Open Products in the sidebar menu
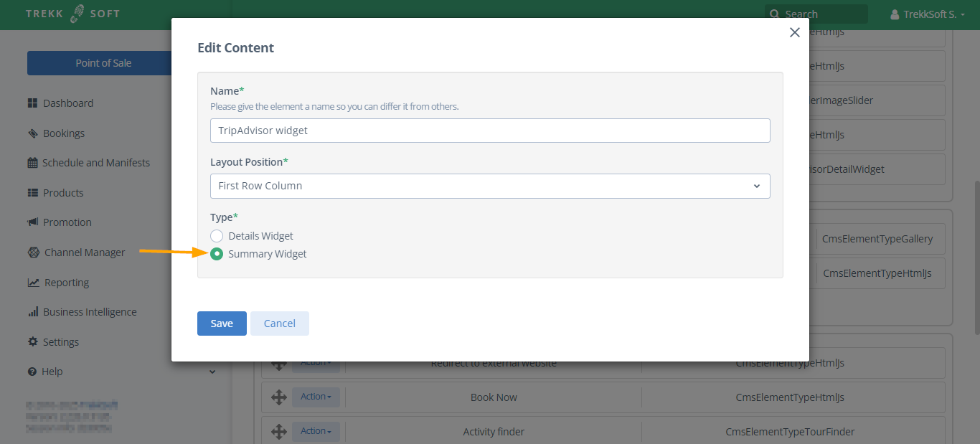This screenshot has height=444, width=980. (63, 193)
